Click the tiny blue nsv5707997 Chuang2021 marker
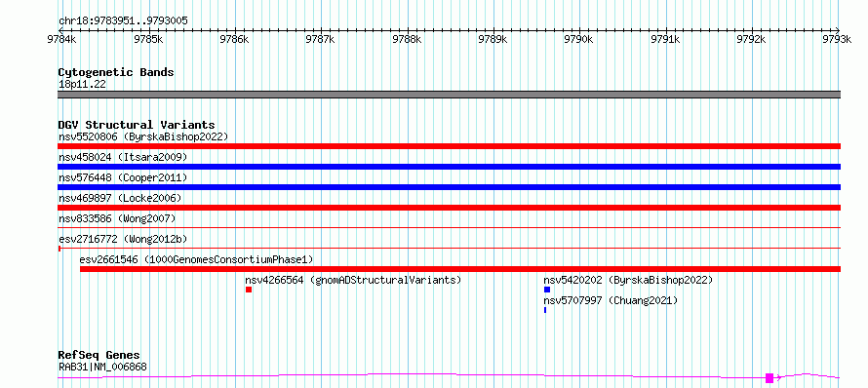 [x=545, y=310]
